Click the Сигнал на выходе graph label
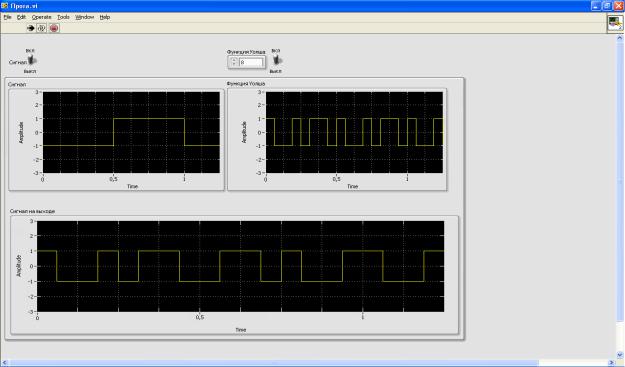 32,211
